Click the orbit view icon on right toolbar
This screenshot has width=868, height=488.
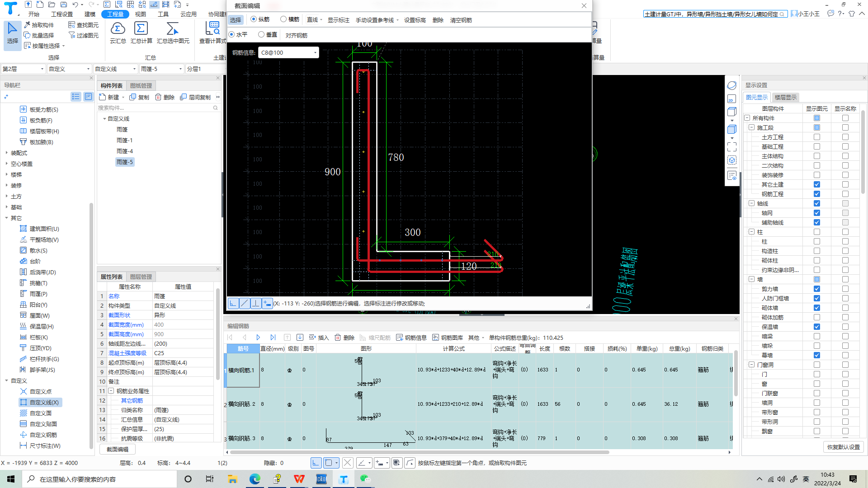tap(732, 86)
